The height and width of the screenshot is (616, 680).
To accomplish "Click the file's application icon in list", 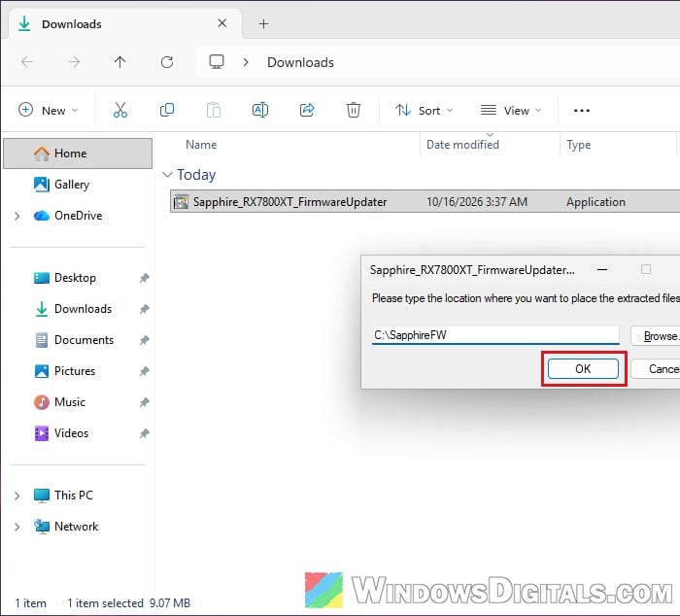I will (x=181, y=202).
